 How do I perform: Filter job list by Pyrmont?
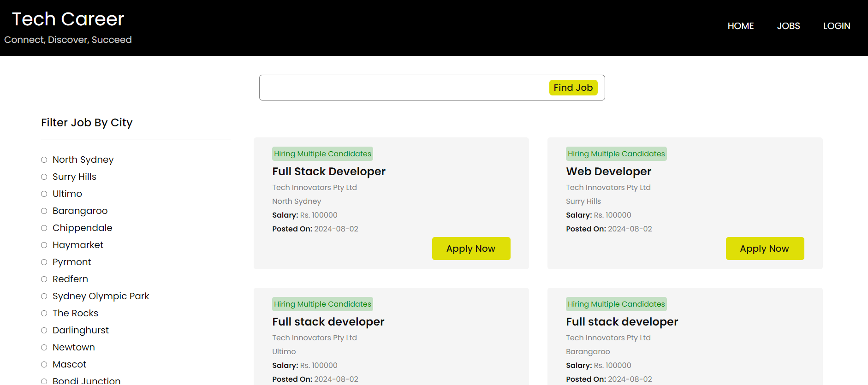(x=44, y=262)
